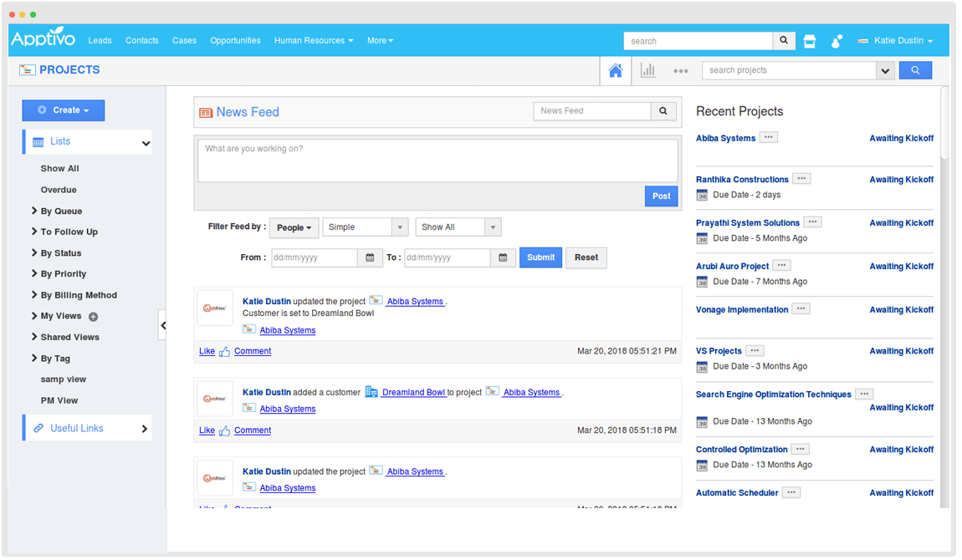Open the From date calendar picker
This screenshot has width=962, height=560.
coord(370,257)
